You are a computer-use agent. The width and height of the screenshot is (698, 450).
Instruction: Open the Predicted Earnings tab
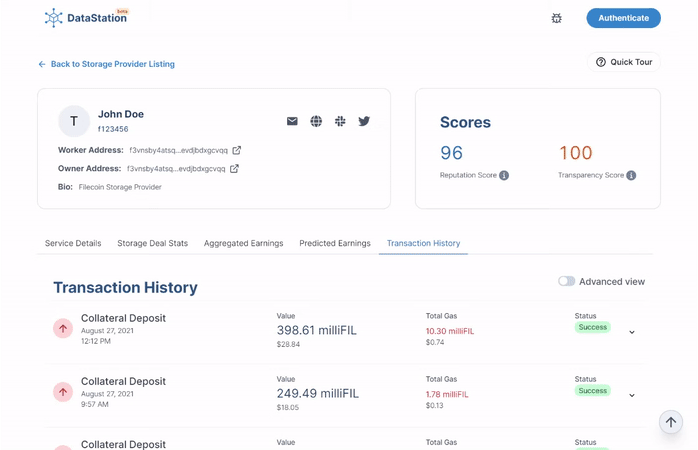(335, 243)
